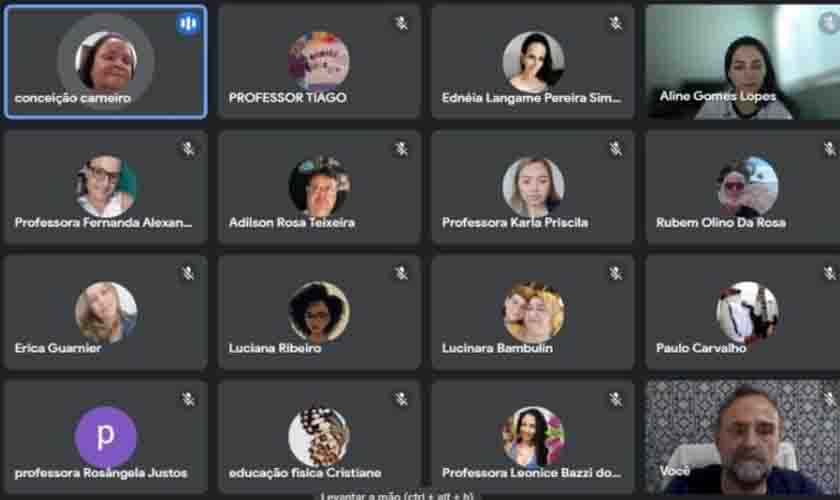Click Professora Fernanda's muted microphone icon
This screenshot has height=500, width=840.
[188, 148]
